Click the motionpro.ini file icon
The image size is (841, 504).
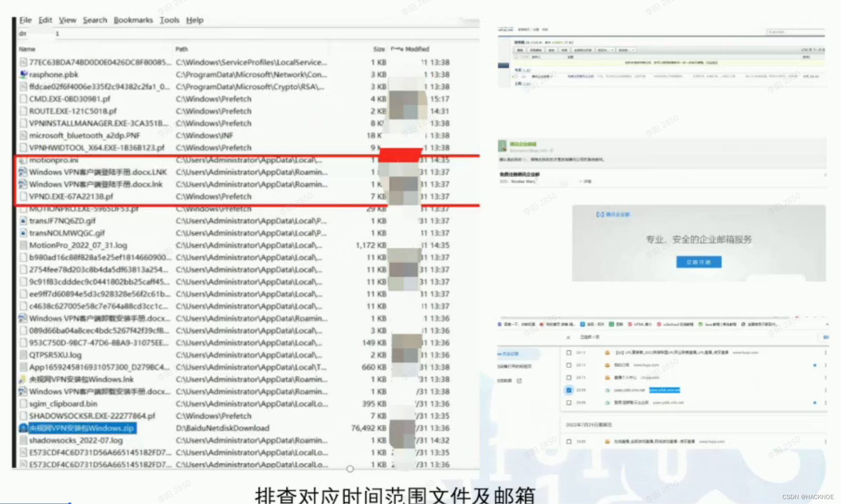coord(23,160)
